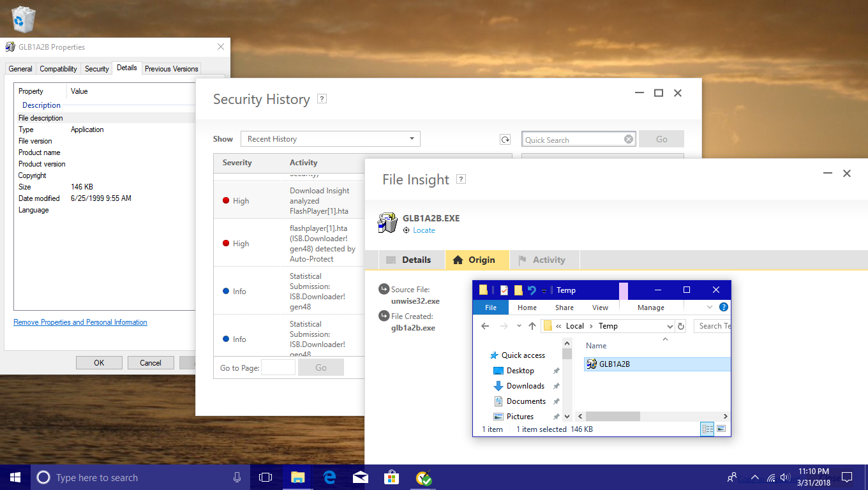
Task: Select Downloads in Quick access pane
Action: (525, 386)
